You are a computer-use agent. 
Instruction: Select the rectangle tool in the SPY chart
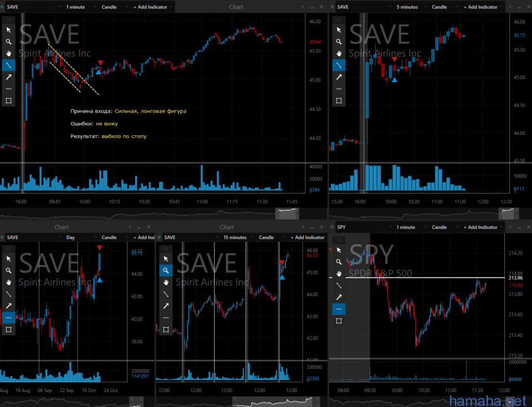click(x=339, y=321)
